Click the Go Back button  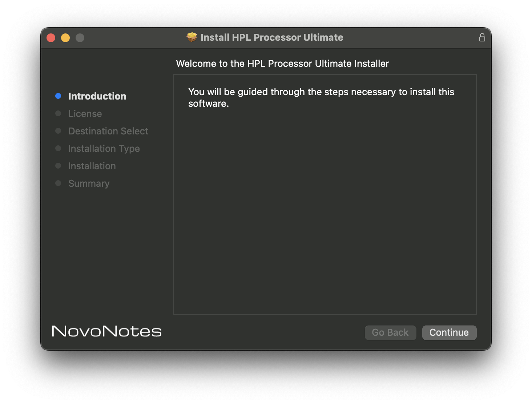click(x=390, y=332)
